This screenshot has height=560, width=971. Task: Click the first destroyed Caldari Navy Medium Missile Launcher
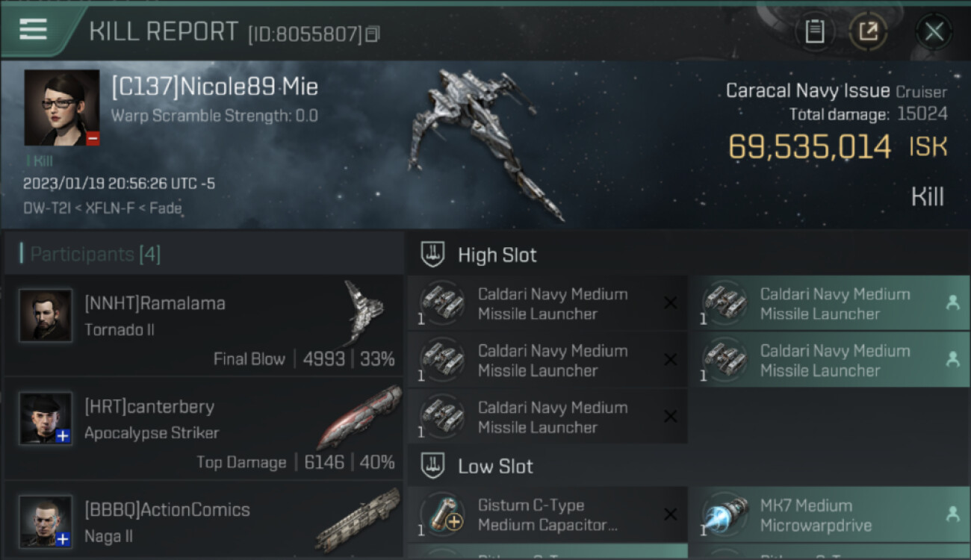click(547, 303)
